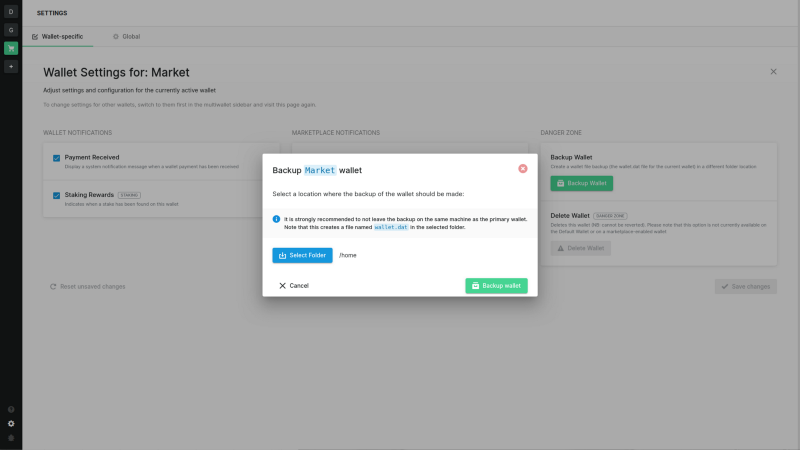Toggle Staking Rewards notification checkbox
The image size is (800, 450).
click(x=57, y=195)
